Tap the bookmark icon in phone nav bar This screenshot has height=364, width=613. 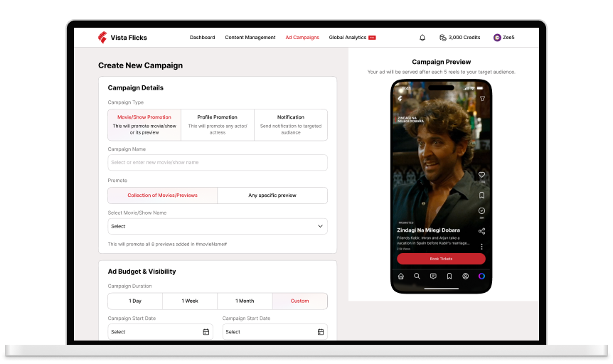tap(449, 276)
